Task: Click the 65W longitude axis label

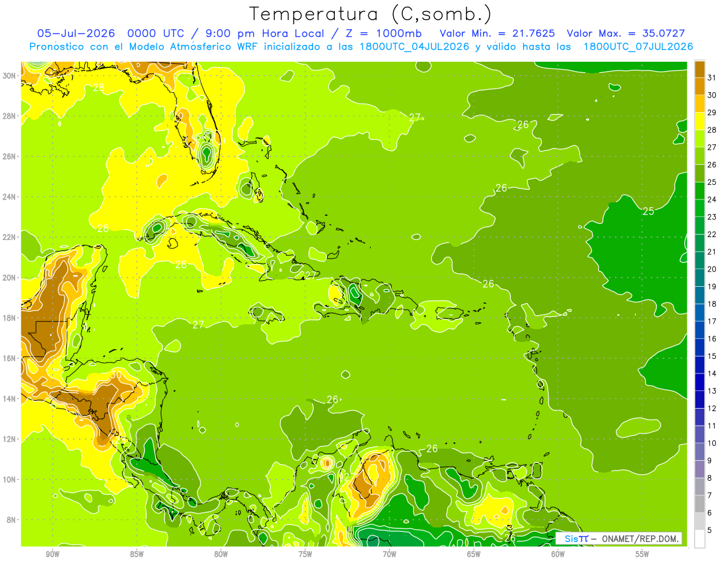Action: point(474,554)
